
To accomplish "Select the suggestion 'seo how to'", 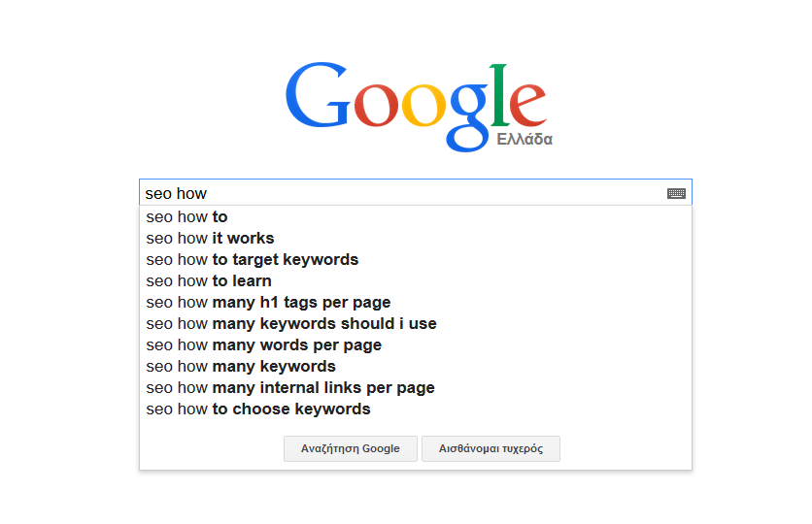I will [x=416, y=216].
